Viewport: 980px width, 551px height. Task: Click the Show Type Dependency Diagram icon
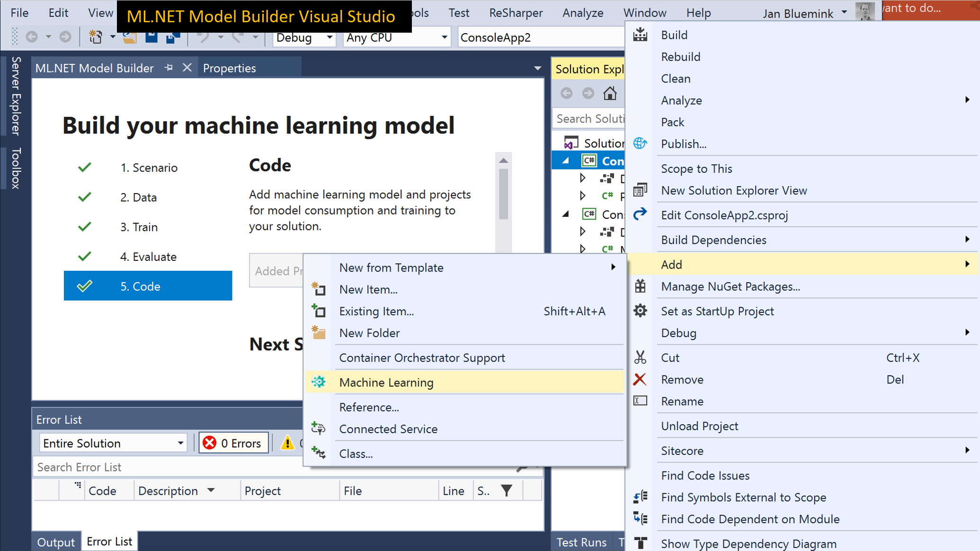coord(640,543)
